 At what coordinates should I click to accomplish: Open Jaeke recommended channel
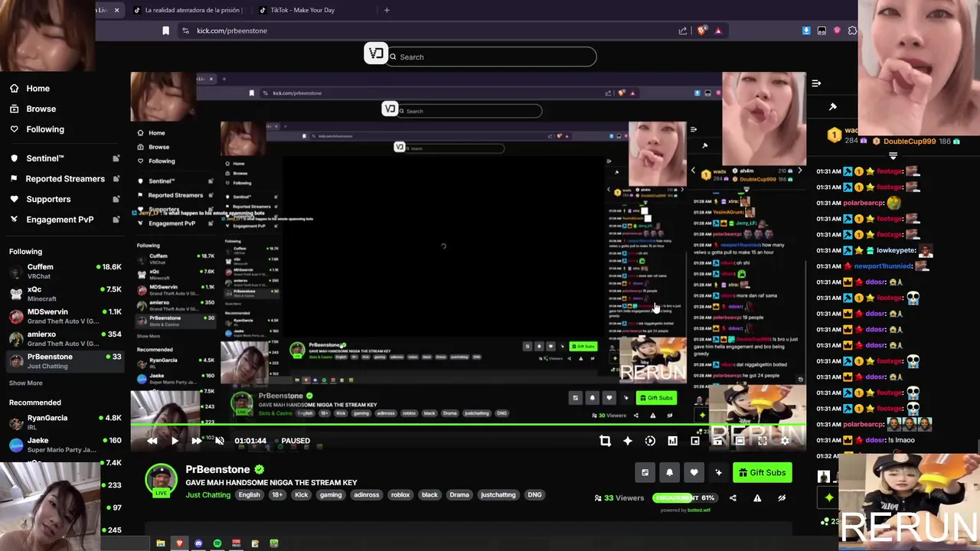pos(64,444)
